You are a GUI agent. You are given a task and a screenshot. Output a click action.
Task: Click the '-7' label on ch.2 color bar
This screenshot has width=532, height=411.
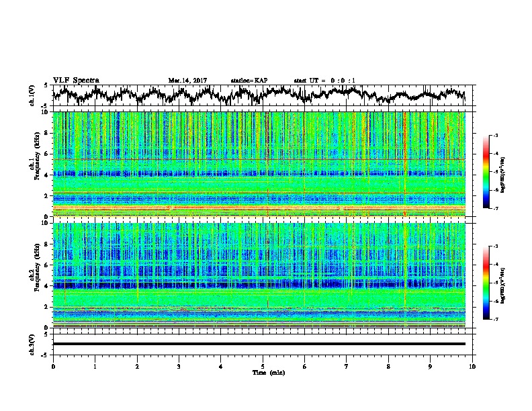[x=496, y=319]
